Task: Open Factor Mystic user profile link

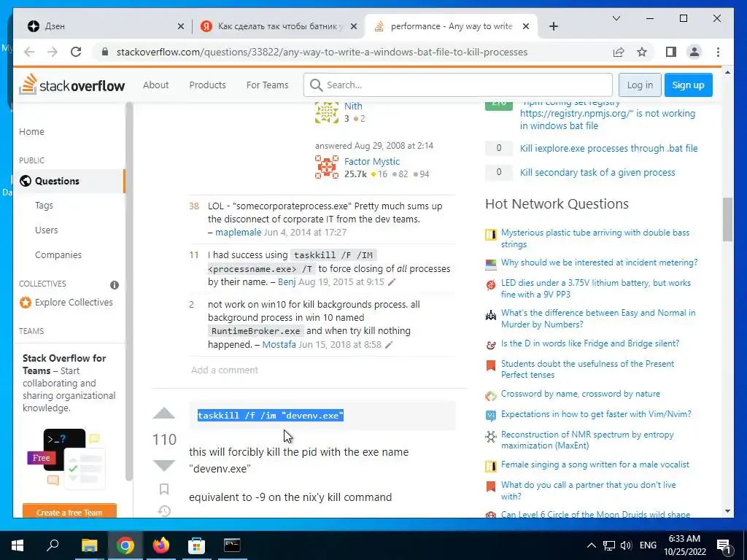Action: click(x=371, y=161)
